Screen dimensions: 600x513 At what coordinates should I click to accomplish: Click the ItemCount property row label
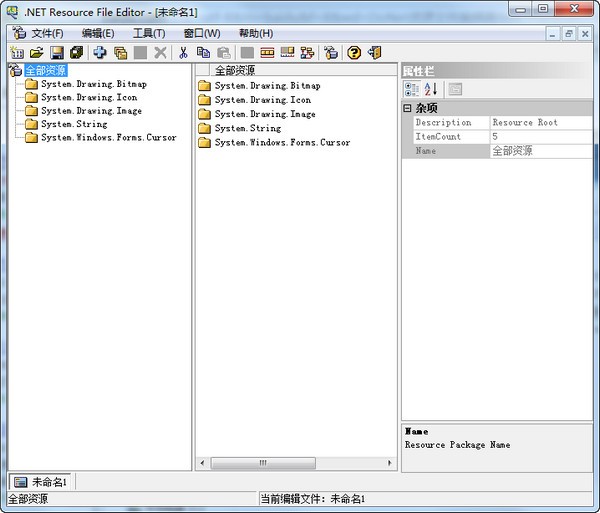[452, 137]
